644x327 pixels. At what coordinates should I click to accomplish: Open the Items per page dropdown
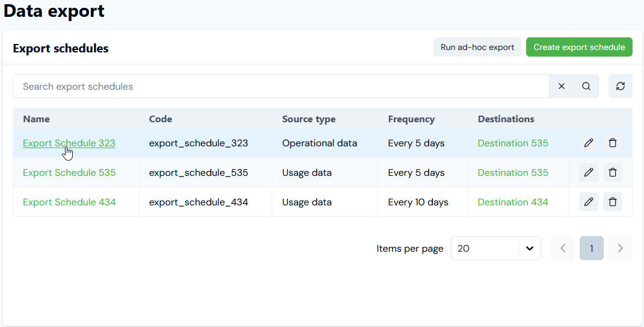pyautogui.click(x=495, y=249)
